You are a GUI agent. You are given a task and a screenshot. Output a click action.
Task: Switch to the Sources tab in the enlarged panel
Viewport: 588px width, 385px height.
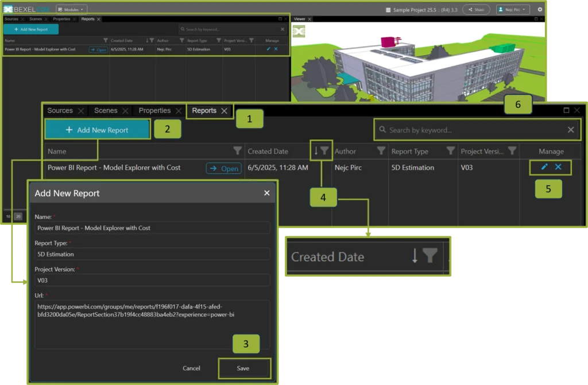(x=60, y=111)
